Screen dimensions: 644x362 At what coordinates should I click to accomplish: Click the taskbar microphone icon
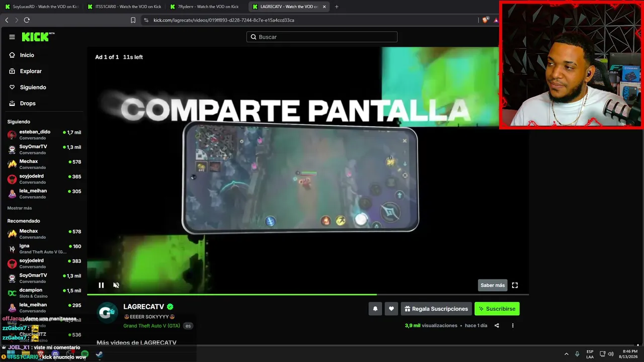[x=577, y=354]
